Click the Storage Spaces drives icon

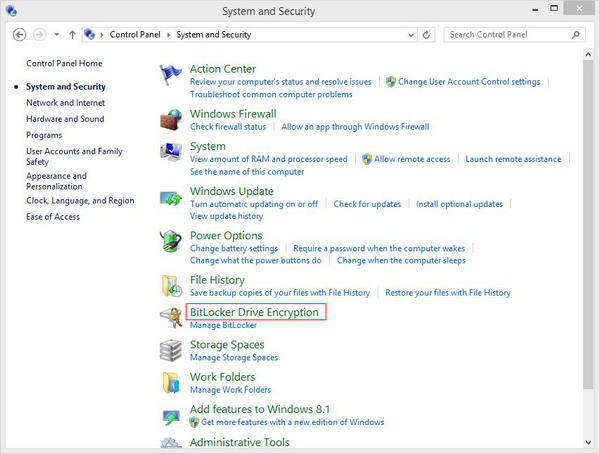171,350
